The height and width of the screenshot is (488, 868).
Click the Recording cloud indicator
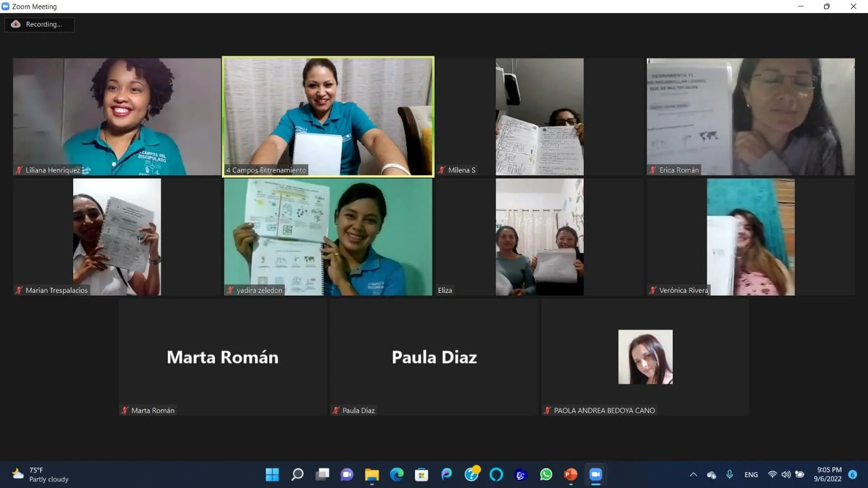[x=39, y=24]
